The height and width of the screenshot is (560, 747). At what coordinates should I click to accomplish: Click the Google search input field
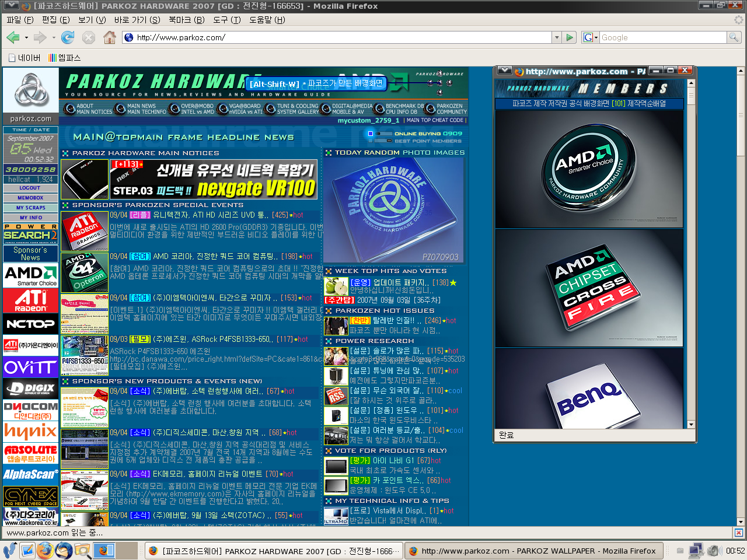click(663, 37)
